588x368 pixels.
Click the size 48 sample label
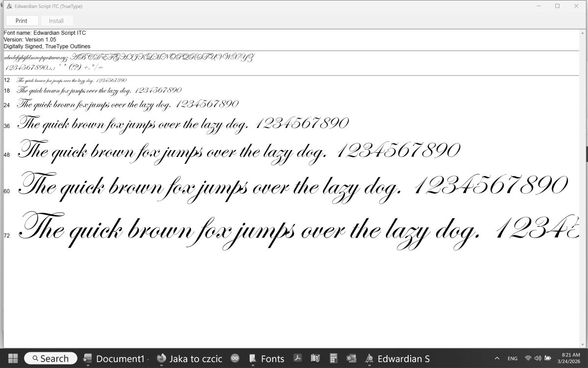tap(7, 155)
